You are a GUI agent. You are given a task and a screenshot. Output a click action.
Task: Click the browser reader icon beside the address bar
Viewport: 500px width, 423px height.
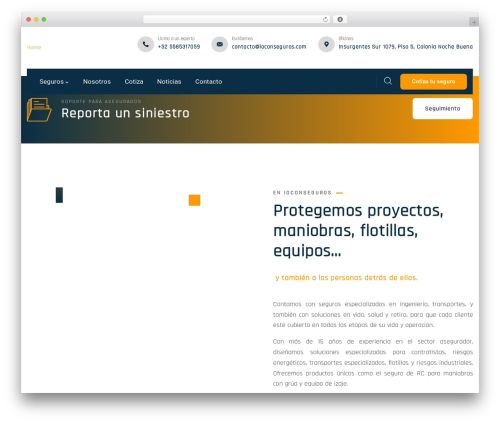coord(340,19)
